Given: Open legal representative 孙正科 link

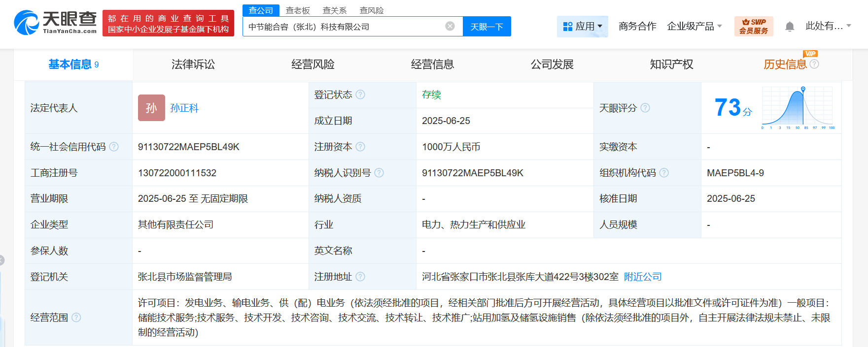Looking at the screenshot, I should point(184,108).
